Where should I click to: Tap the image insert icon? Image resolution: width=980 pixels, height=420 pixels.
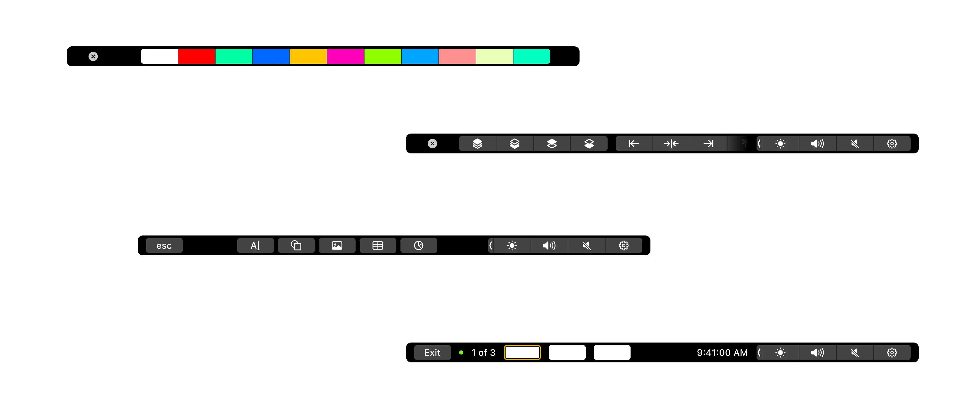337,245
